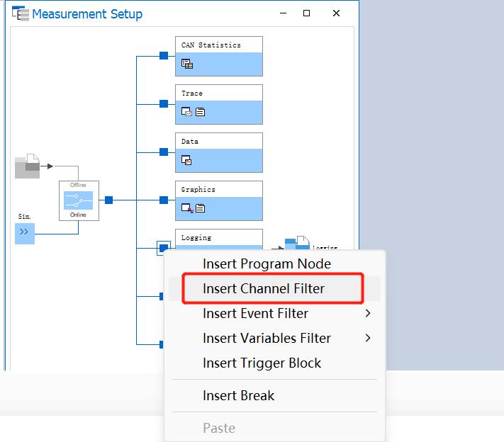This screenshot has height=442, width=504.
Task: Click the Measurement Setup title bar icon
Action: (20, 13)
